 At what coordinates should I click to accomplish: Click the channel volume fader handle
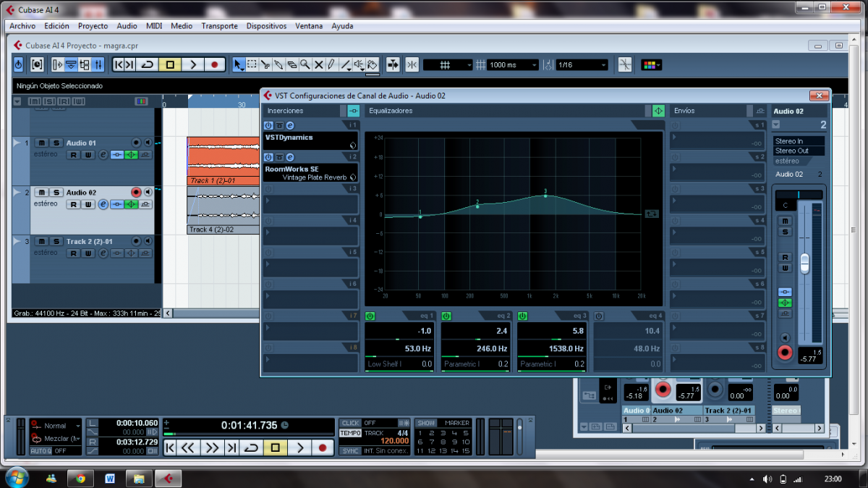(804, 264)
